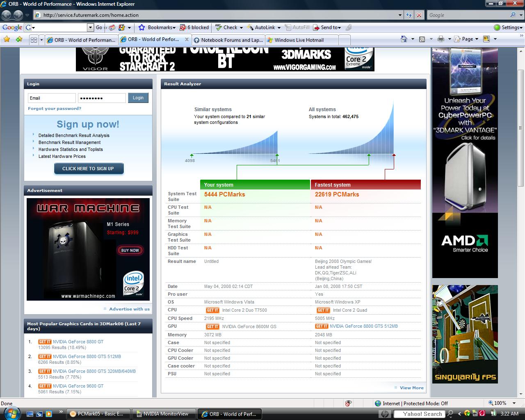Expand the search provider dropdown arrow
Image resolution: width=525 pixels, height=420 pixels.
tap(520, 15)
